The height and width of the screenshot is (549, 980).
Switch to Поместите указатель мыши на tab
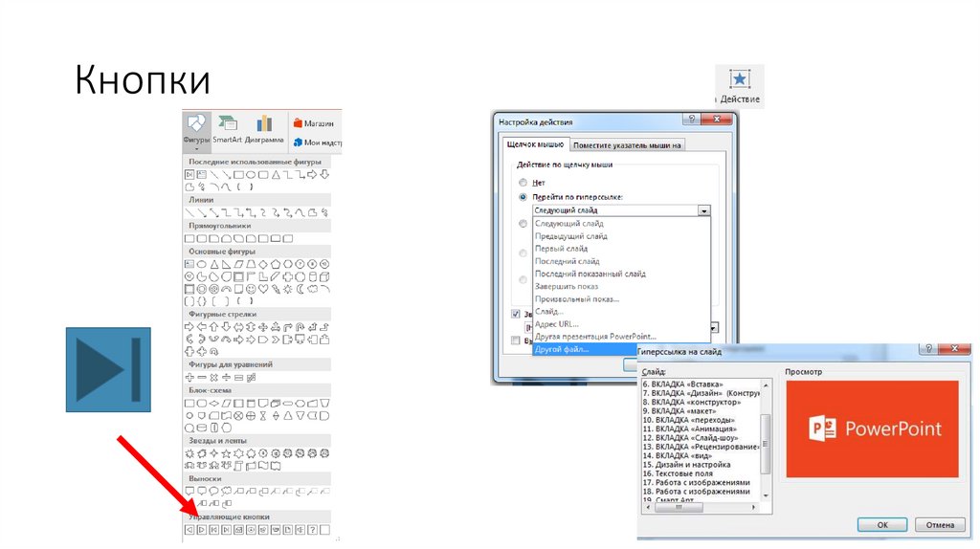point(627,144)
